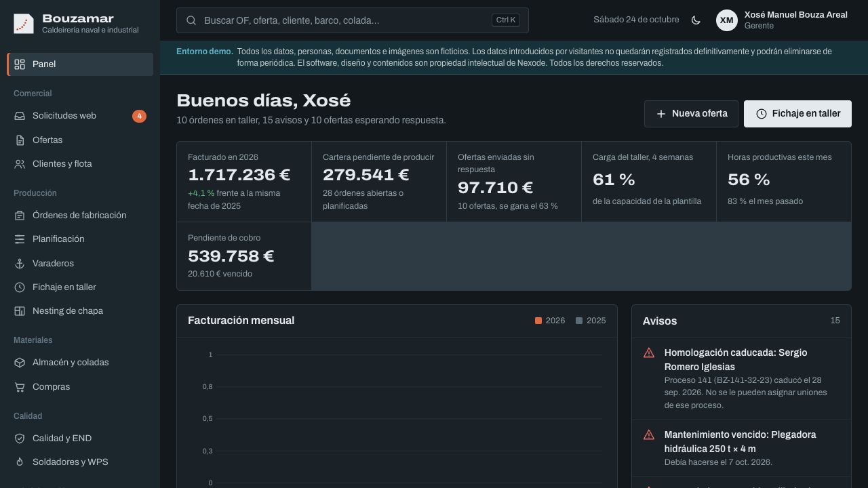Click the search magnifier icon

(191, 20)
